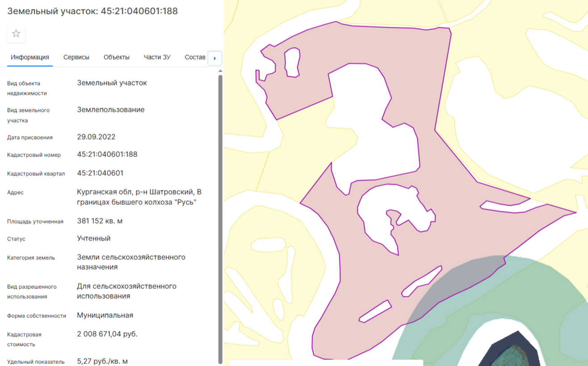Click cadastral number 45:21:040601:188 value
The image size is (588, 366).
(107, 154)
